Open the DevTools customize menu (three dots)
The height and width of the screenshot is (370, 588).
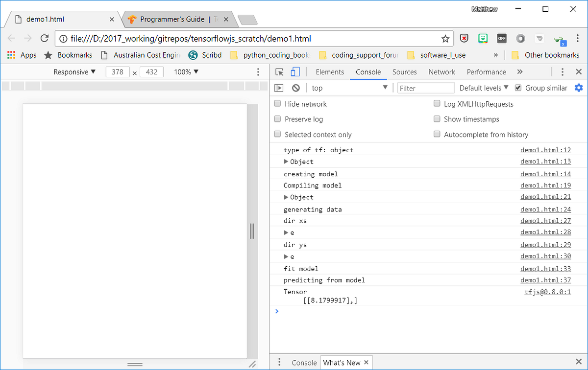point(562,71)
